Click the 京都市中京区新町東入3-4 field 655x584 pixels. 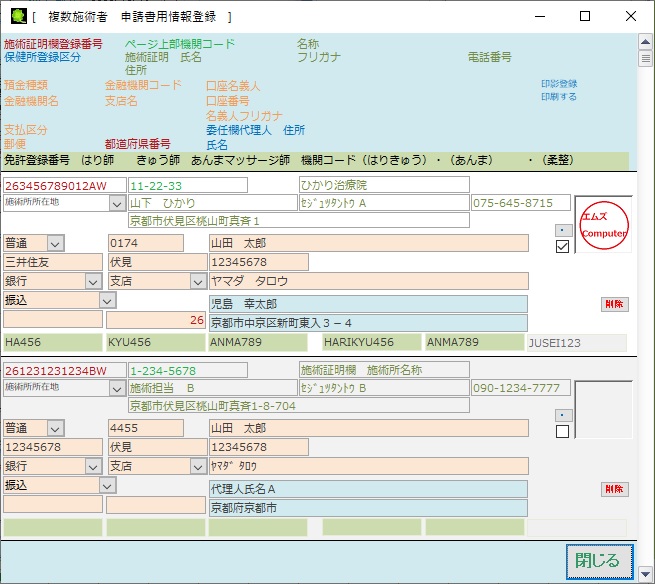(x=368, y=323)
